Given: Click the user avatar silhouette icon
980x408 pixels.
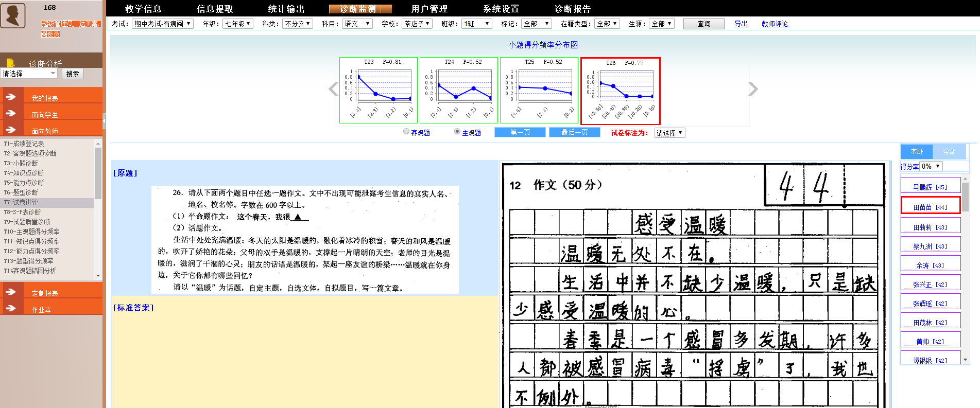Looking at the screenshot, I should click(13, 15).
